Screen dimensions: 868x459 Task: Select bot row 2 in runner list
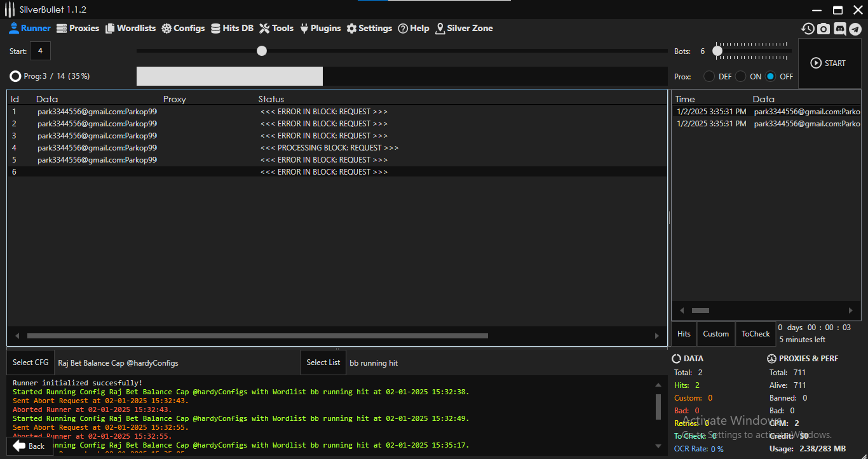[337, 124]
